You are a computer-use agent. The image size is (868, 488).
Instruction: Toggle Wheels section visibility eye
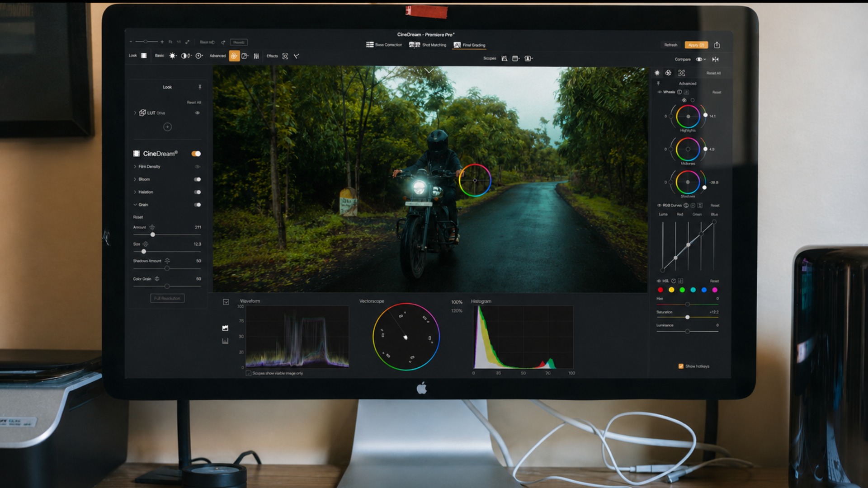click(x=660, y=92)
